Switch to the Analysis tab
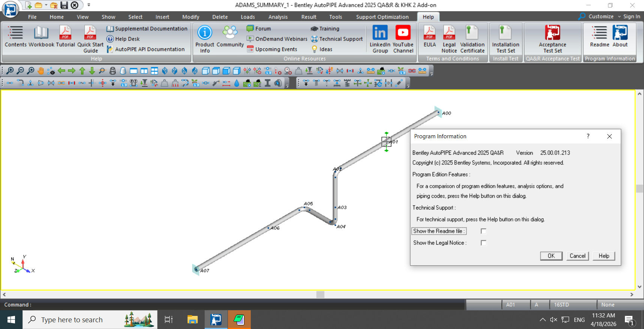This screenshot has height=329, width=644. tap(278, 17)
